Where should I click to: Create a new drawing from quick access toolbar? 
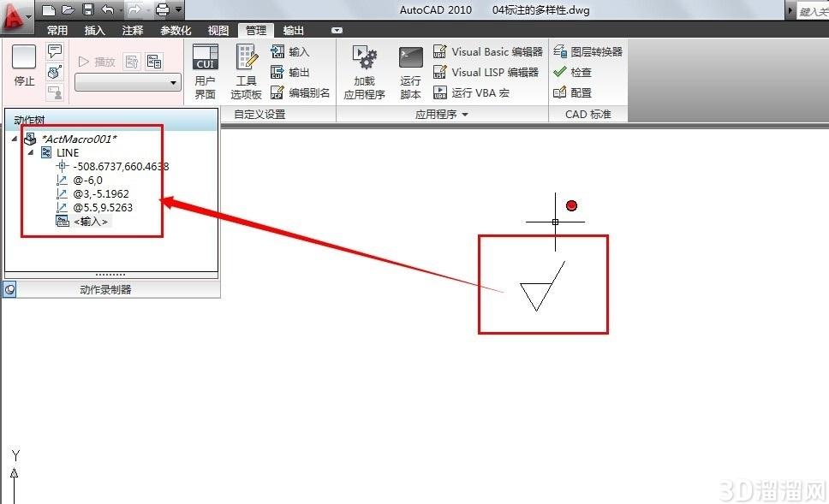click(x=48, y=10)
